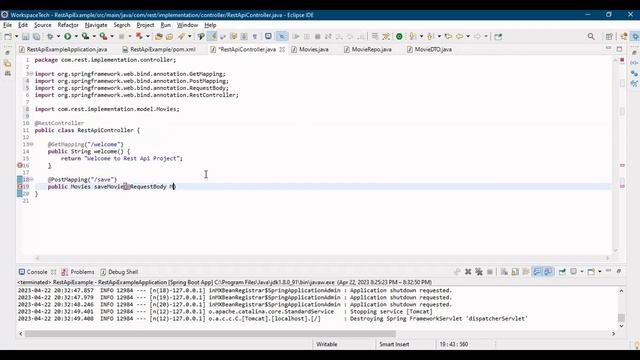
Task: Click the magnifier Search icon at top right
Action: (591, 36)
